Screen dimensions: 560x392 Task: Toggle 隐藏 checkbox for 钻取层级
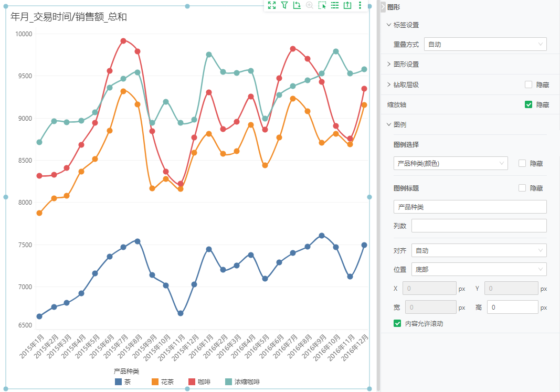[x=529, y=84]
